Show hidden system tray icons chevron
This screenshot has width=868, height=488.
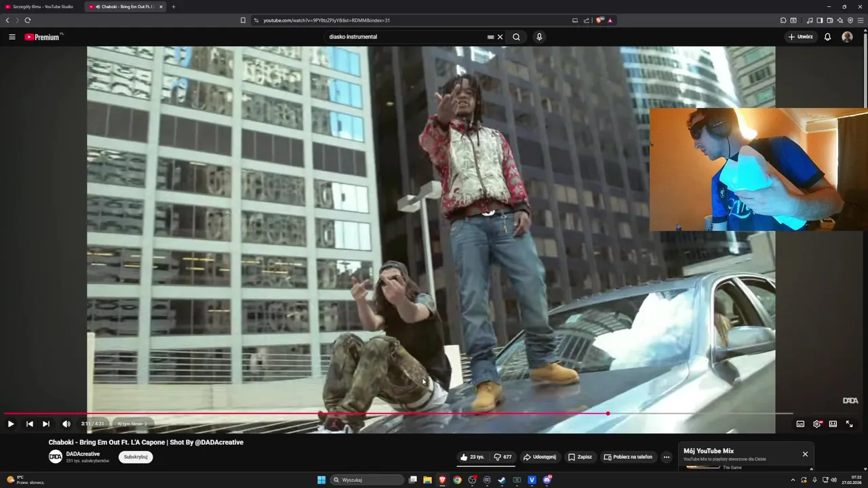point(793,480)
